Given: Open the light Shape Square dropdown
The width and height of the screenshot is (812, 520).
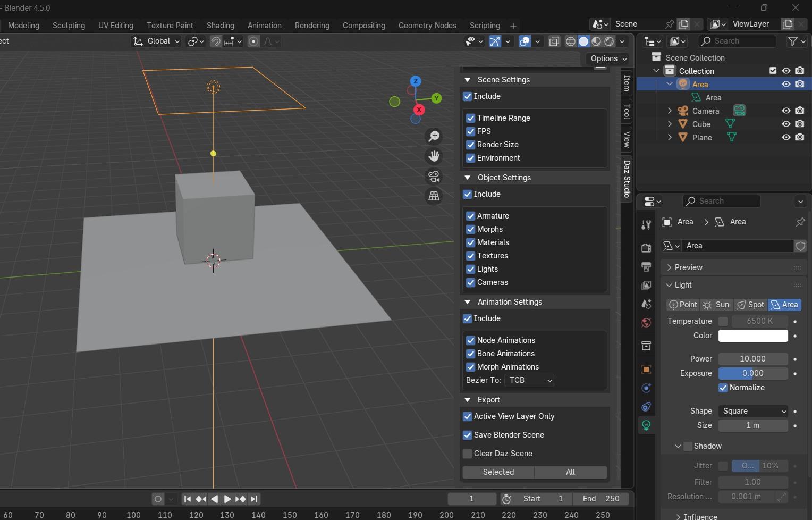Looking at the screenshot, I should [753, 411].
